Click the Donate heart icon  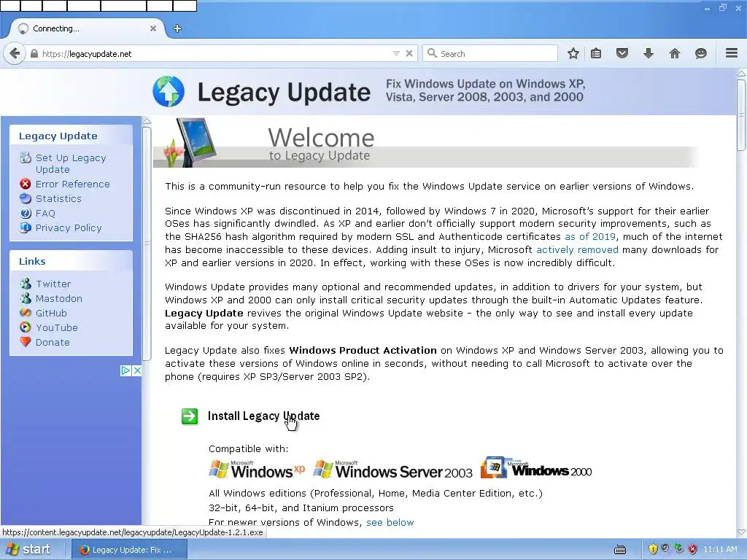(x=26, y=342)
